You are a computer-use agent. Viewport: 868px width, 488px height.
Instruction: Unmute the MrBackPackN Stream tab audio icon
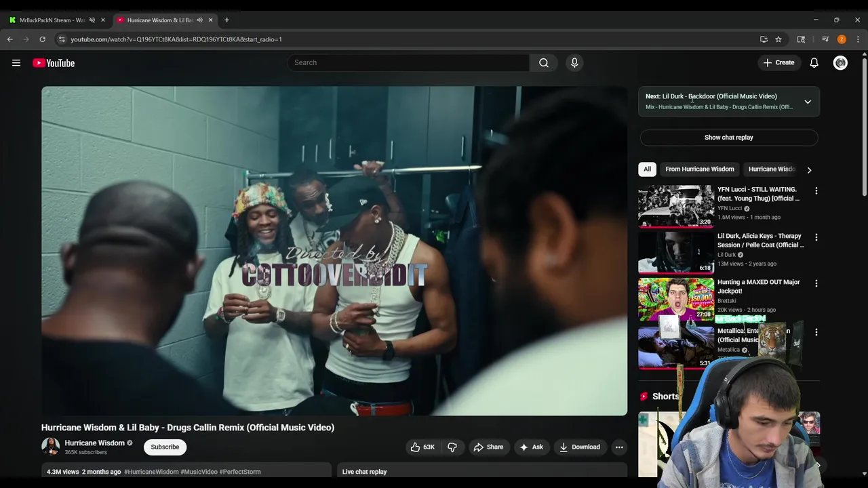pyautogui.click(x=92, y=20)
